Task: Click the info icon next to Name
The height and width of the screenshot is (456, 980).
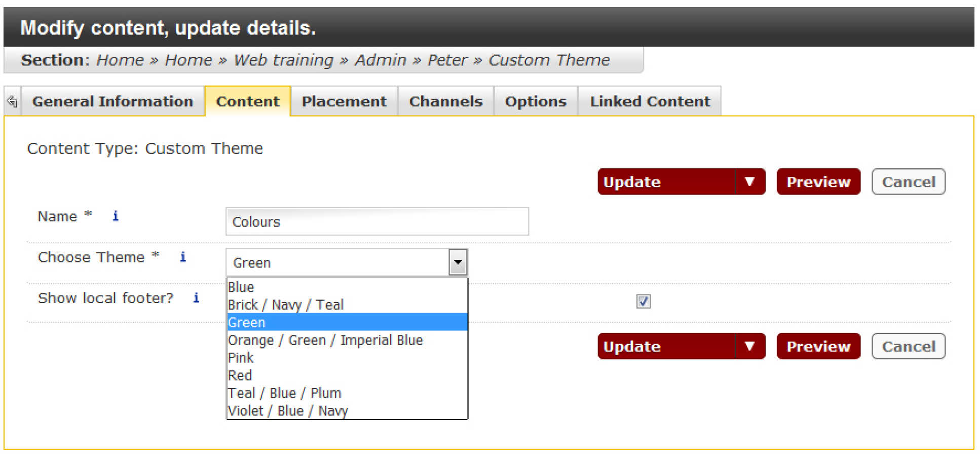Action: point(116,216)
